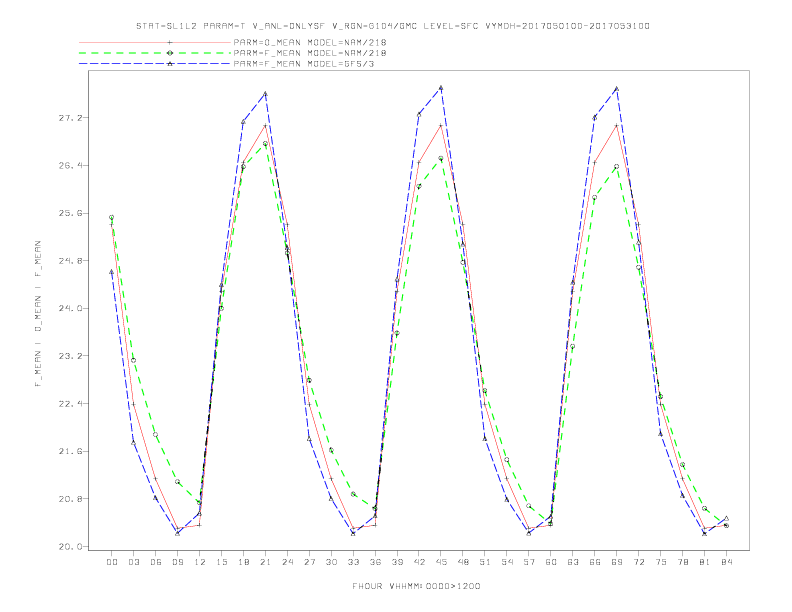Click the x-axis tick label 78
This screenshot has width=792, height=612.
tap(682, 562)
